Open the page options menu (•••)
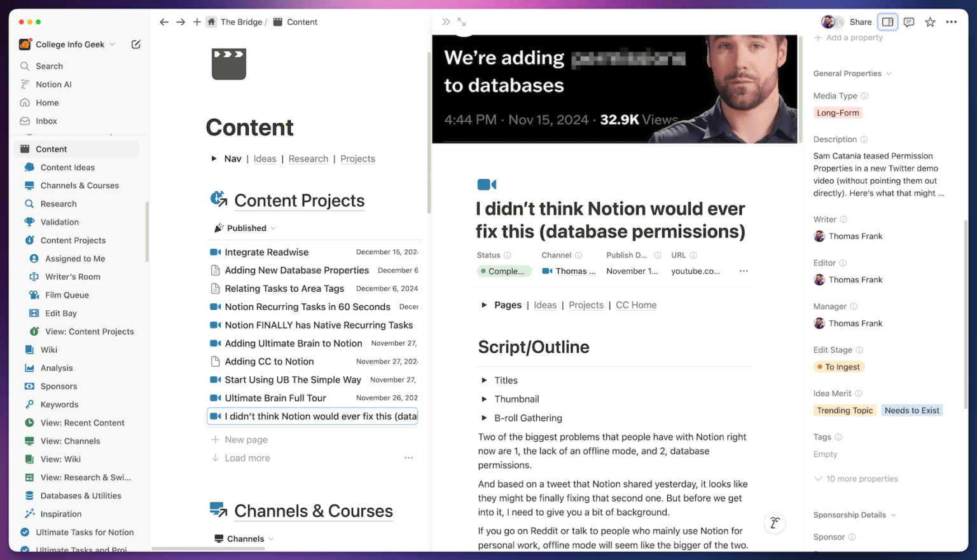 click(952, 22)
